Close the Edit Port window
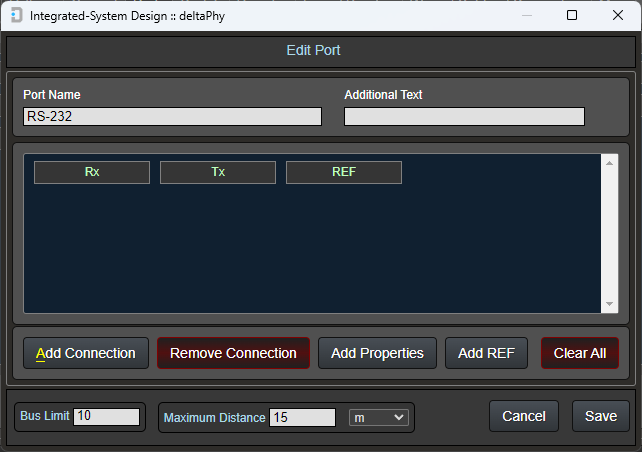 click(618, 16)
